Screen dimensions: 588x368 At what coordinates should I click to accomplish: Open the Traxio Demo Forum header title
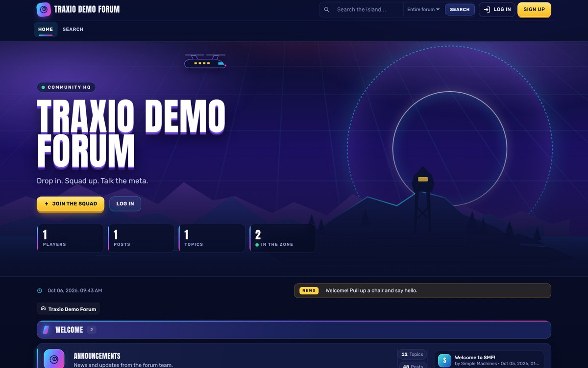[87, 9]
